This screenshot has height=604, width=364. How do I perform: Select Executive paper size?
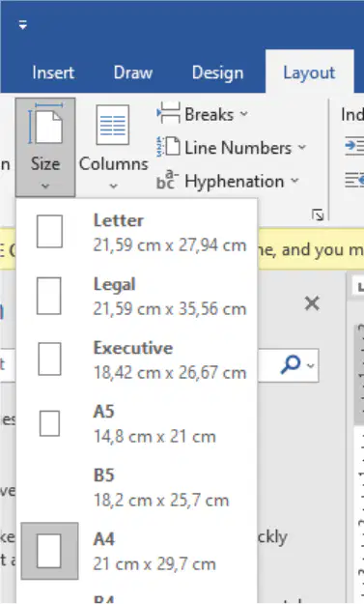[x=136, y=360]
